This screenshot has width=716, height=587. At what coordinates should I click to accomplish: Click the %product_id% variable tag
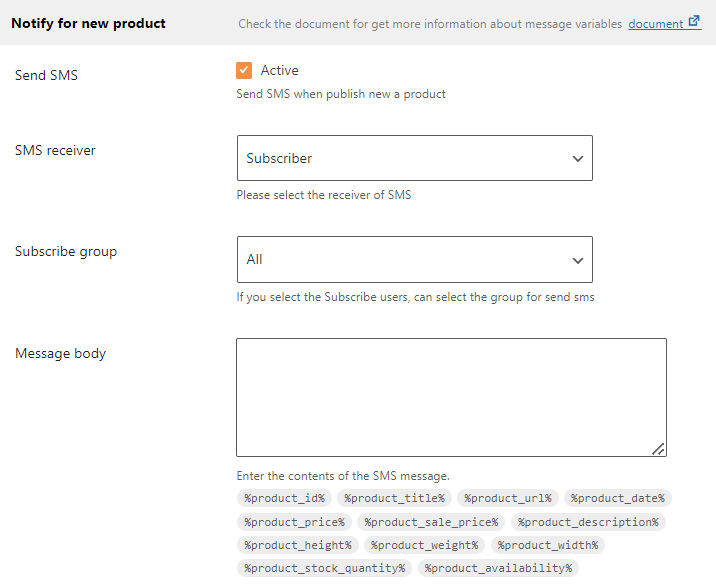[284, 498]
